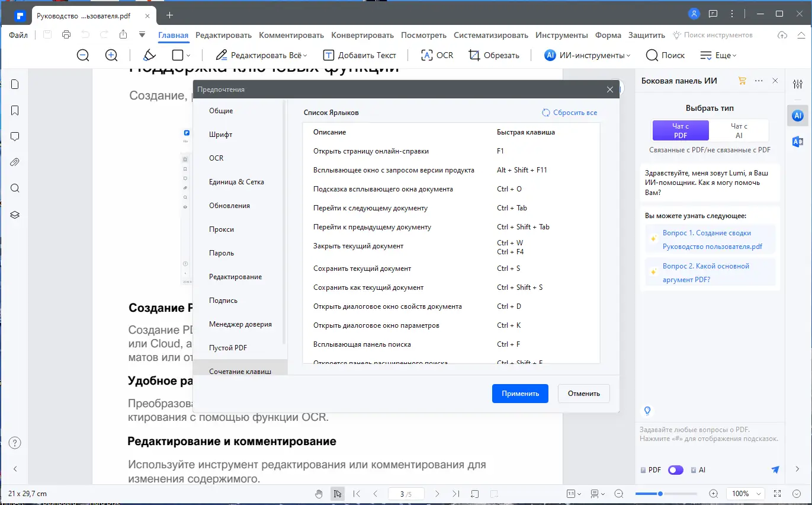Open the Comments panel in left sidebar

coord(14,136)
